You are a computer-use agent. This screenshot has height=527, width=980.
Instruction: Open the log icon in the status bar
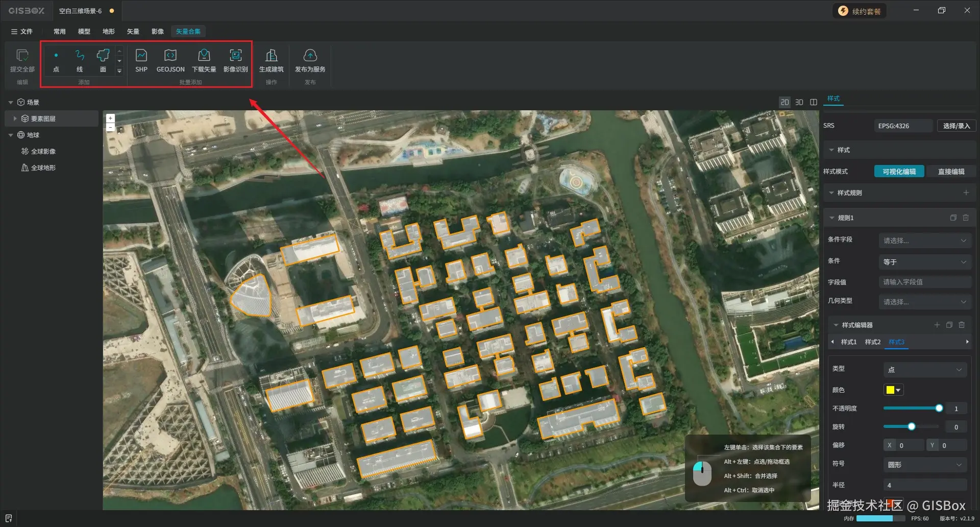pyautogui.click(x=9, y=518)
